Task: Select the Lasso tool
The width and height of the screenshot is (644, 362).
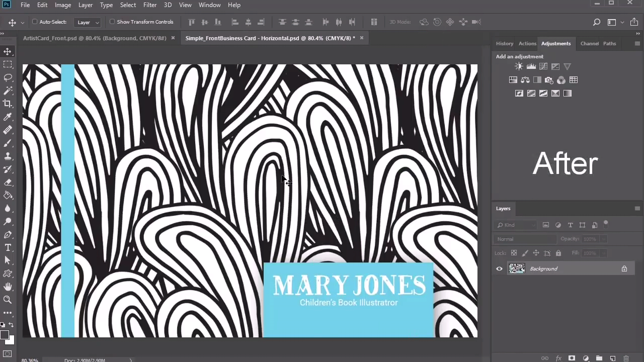Action: (x=8, y=77)
